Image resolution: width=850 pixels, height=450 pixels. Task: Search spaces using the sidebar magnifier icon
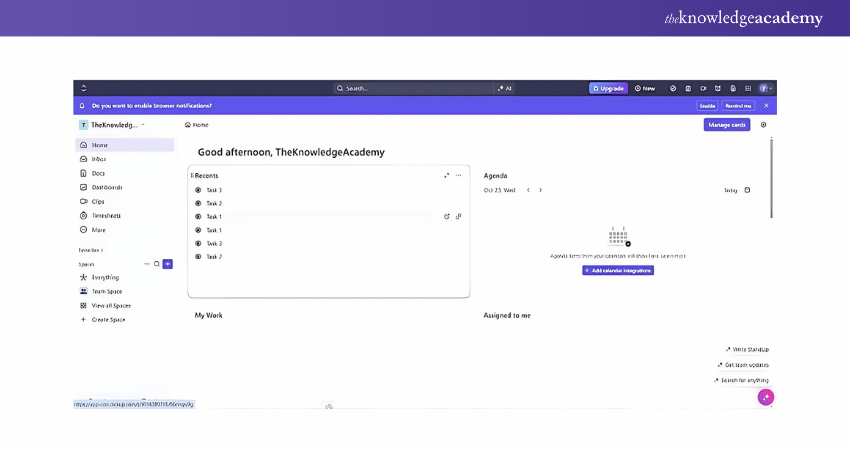(157, 264)
